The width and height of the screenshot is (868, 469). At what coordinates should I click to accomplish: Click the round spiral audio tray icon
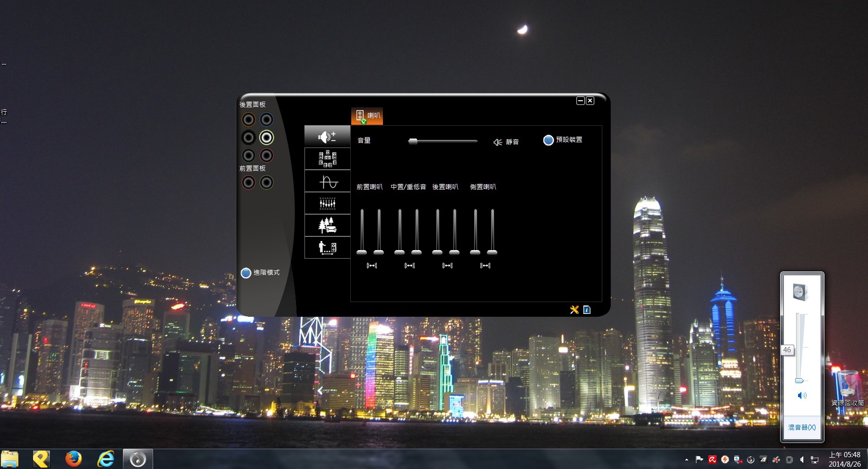pyautogui.click(x=750, y=460)
